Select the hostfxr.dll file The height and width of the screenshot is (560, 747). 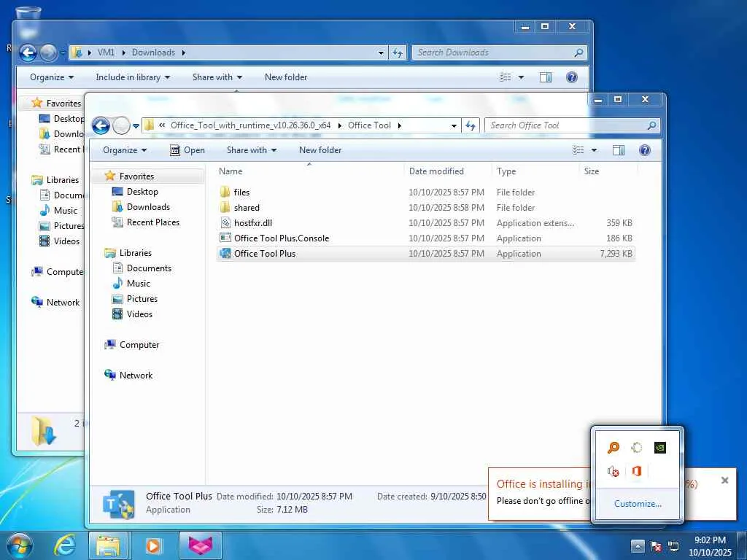(253, 223)
